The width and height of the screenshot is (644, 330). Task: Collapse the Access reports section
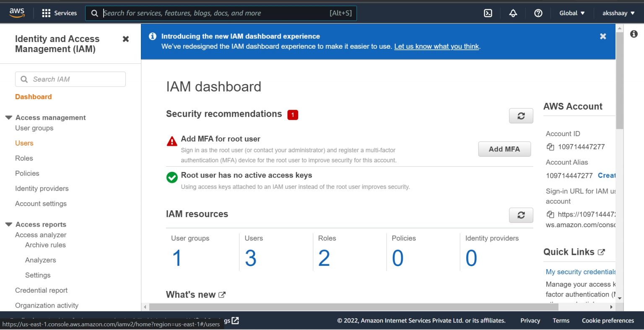click(x=8, y=224)
